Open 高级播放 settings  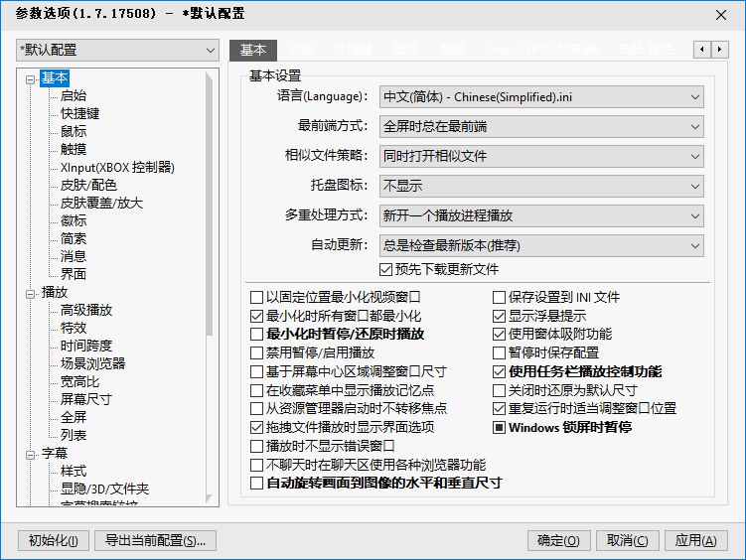point(86,310)
